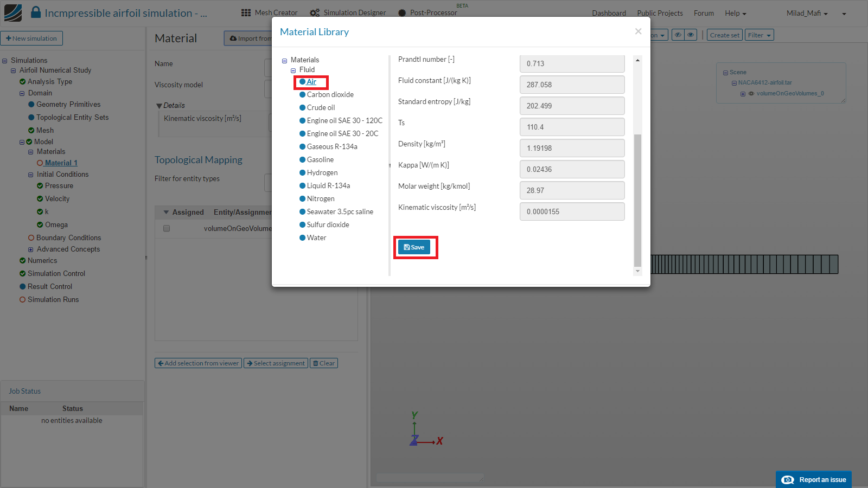
Task: Open the Mesh Creator tab
Action: [x=269, y=12]
